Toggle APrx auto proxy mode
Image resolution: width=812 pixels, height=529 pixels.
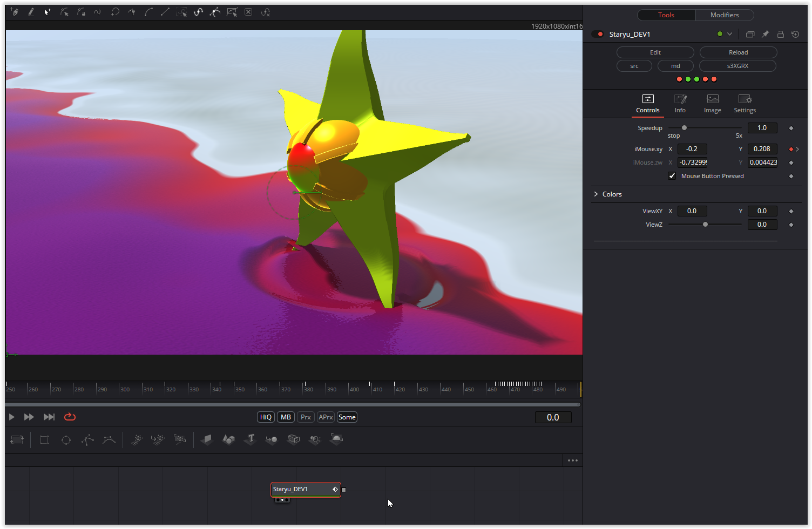point(326,417)
